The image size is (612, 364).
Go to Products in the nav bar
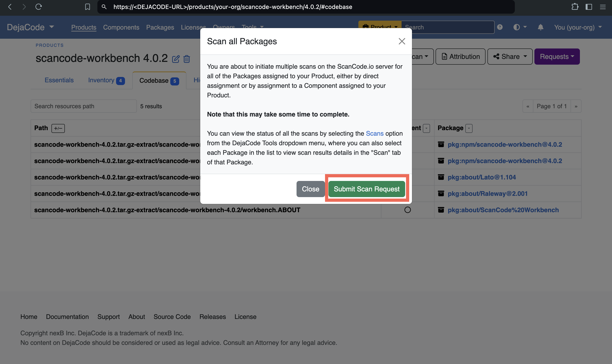pos(84,27)
